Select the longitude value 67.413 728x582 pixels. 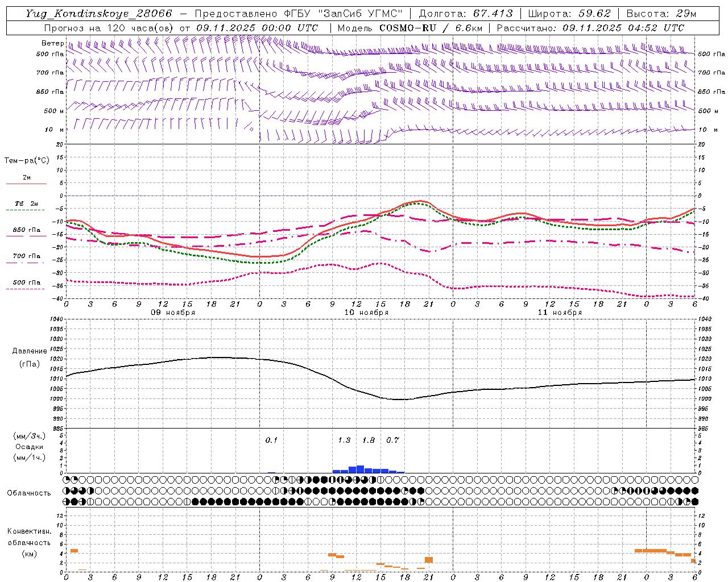coord(493,14)
